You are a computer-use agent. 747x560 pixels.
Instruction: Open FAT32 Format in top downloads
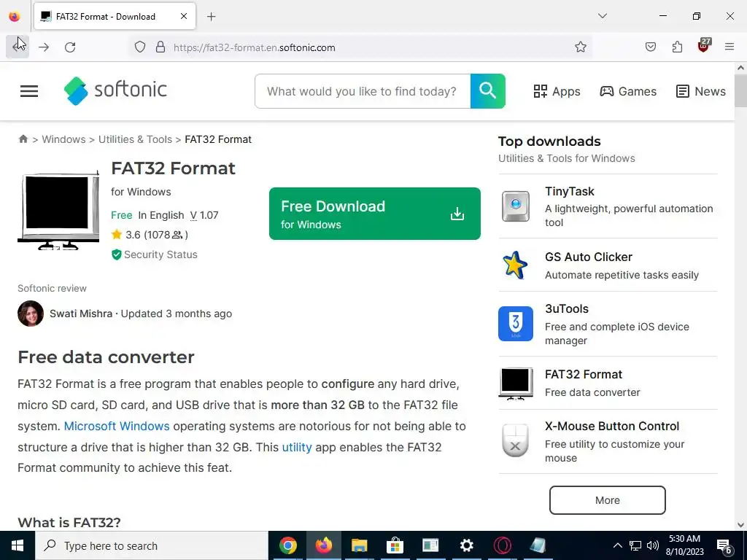pos(584,375)
